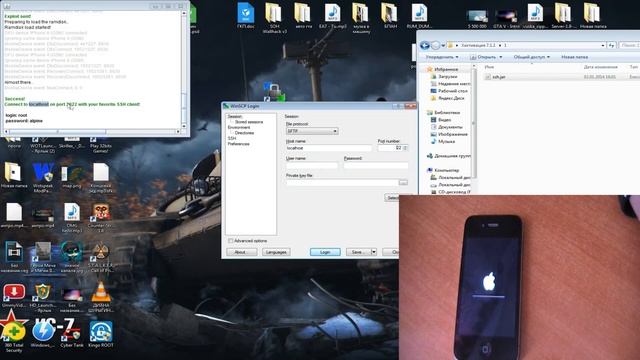Select Stored sessions in WinSCP tree
The image size is (640, 360).
(x=249, y=122)
